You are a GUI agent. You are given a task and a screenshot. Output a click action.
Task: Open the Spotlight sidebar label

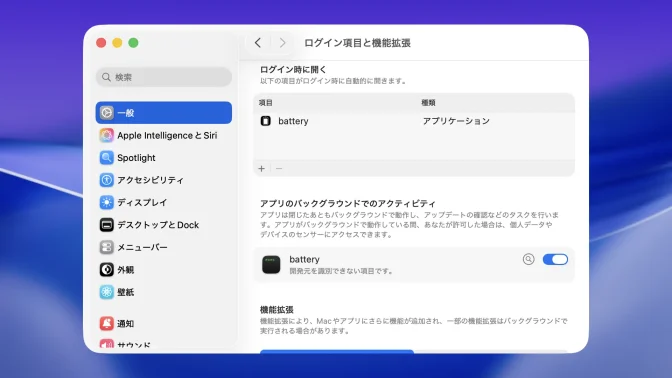(136, 158)
